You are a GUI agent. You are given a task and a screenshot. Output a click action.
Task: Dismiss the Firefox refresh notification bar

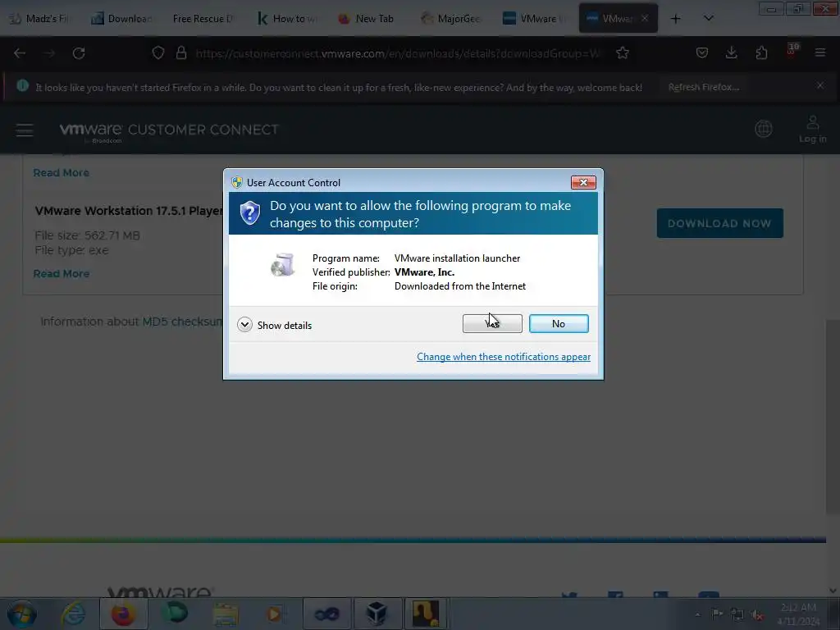click(820, 85)
